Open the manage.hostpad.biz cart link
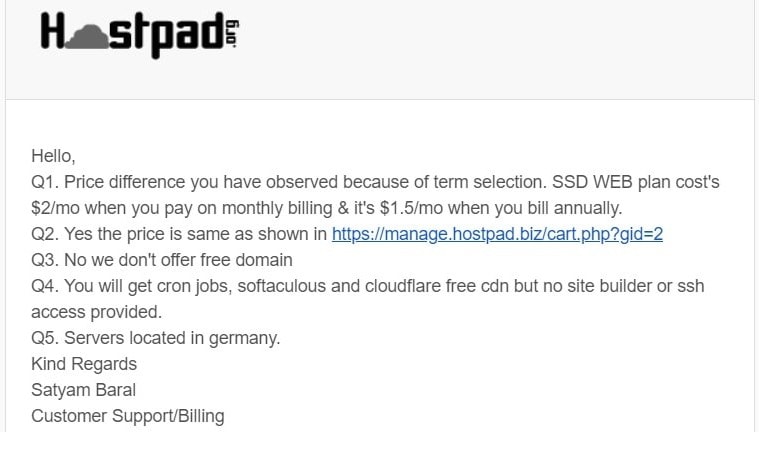The width and height of the screenshot is (759, 457). (497, 234)
